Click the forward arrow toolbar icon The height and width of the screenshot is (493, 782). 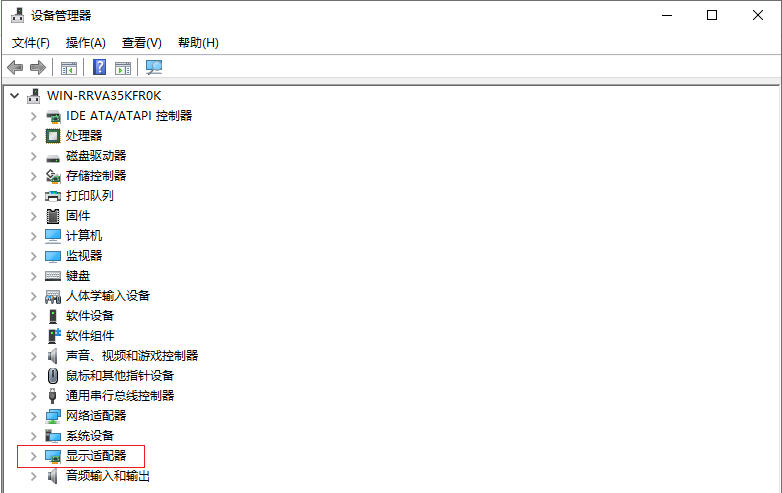(38, 68)
